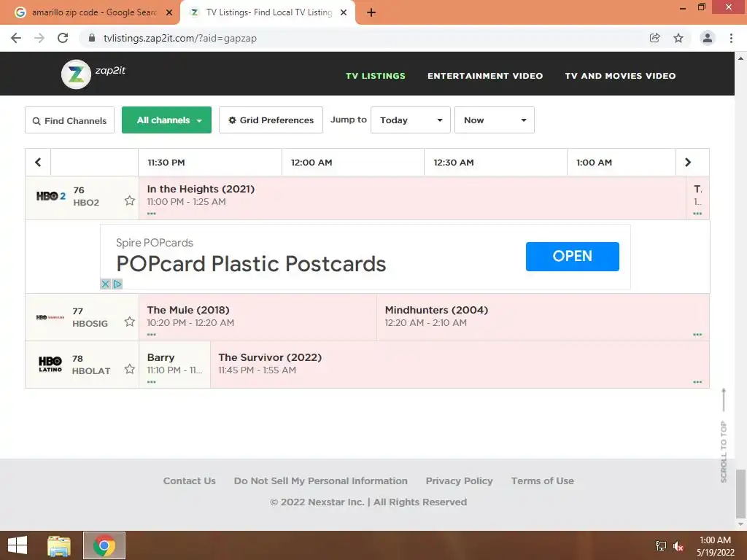Click the Chrome taskbar icon
Viewport: 747px width, 560px height.
point(104,545)
